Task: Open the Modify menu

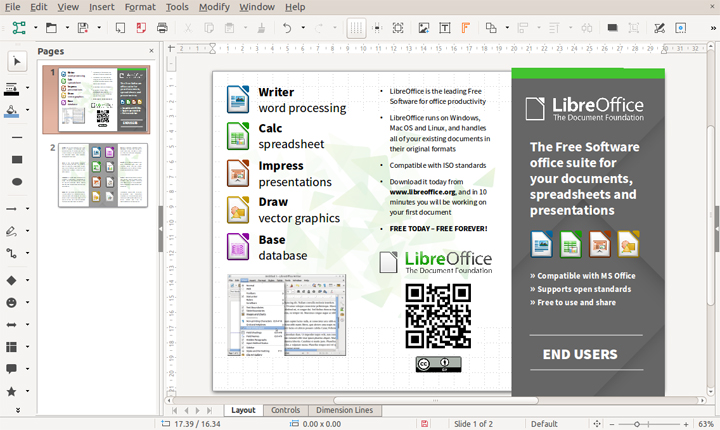Action: [x=214, y=7]
